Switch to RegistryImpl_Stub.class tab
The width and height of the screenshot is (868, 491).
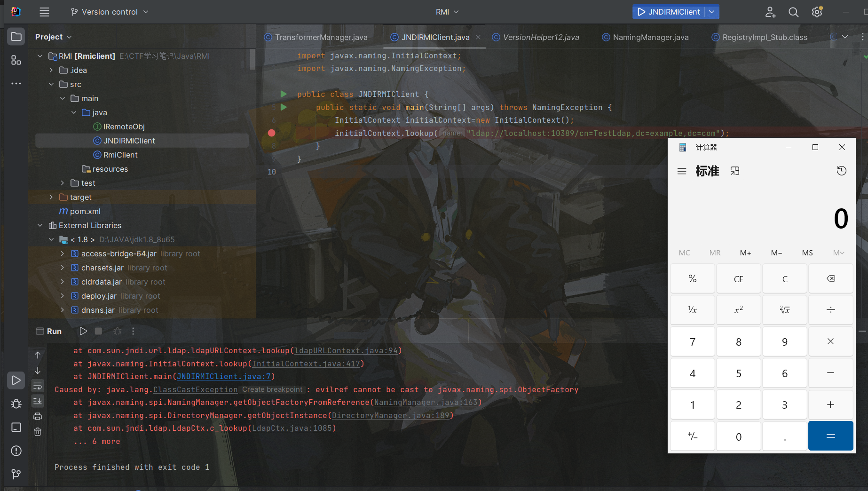click(x=759, y=37)
